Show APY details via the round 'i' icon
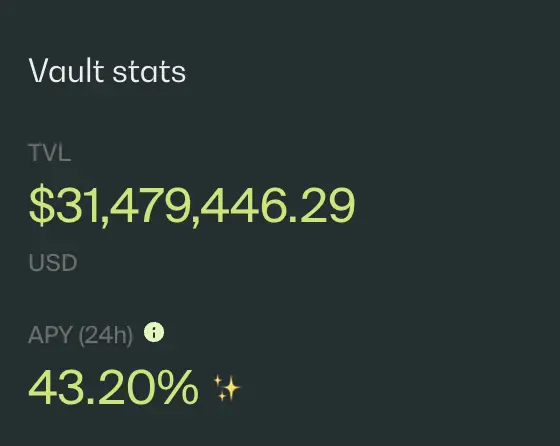The image size is (560, 446). (x=154, y=332)
